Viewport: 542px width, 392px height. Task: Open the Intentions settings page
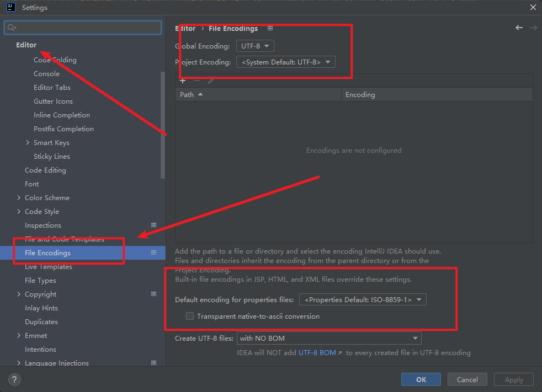(40, 349)
